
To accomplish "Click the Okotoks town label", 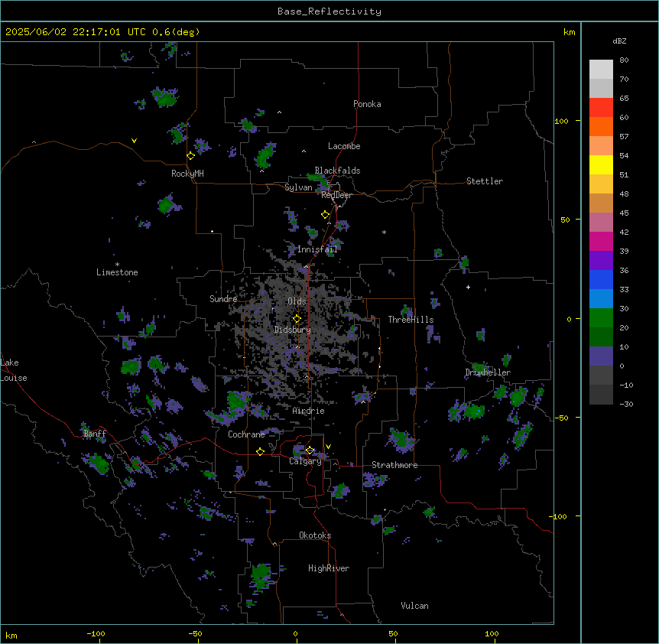I will 315,535.
